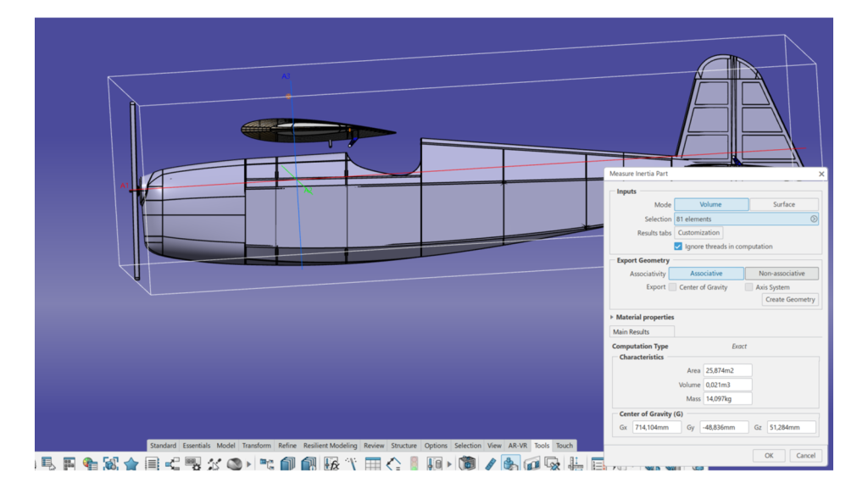This screenshot has width=868, height=488.
Task: Close the Measure Inertia Part dialog
Action: 821,174
